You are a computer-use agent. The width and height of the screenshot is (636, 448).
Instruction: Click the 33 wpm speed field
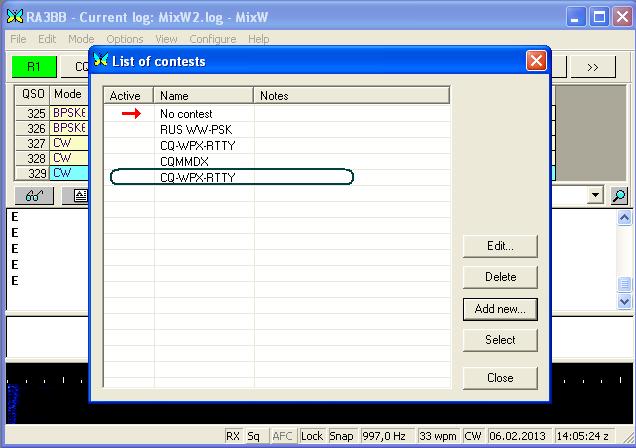[x=437, y=436]
